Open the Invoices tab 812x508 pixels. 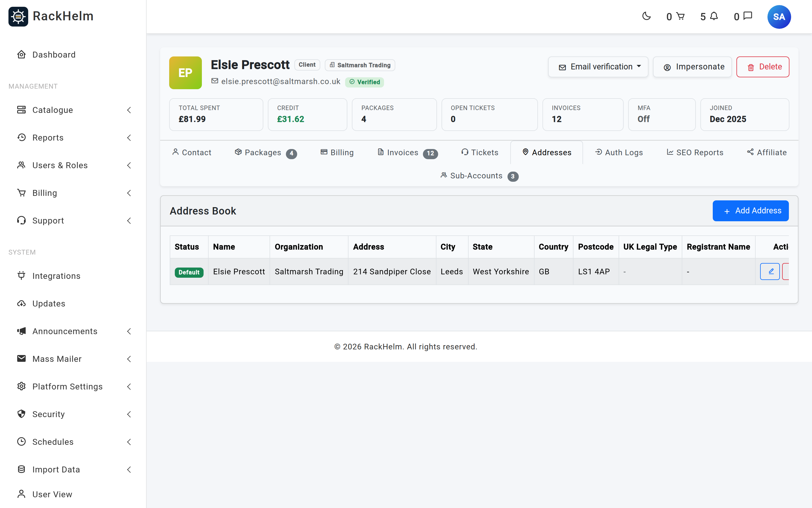[407, 152]
